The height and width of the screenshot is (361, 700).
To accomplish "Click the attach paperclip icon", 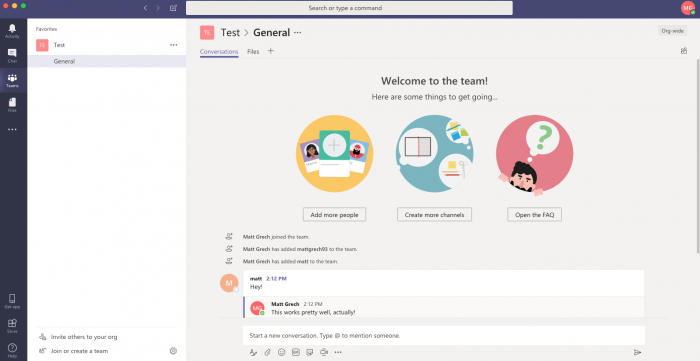I will coord(267,352).
